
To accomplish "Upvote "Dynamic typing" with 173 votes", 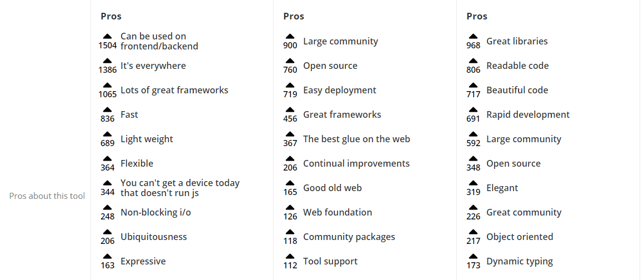I will click(473, 257).
